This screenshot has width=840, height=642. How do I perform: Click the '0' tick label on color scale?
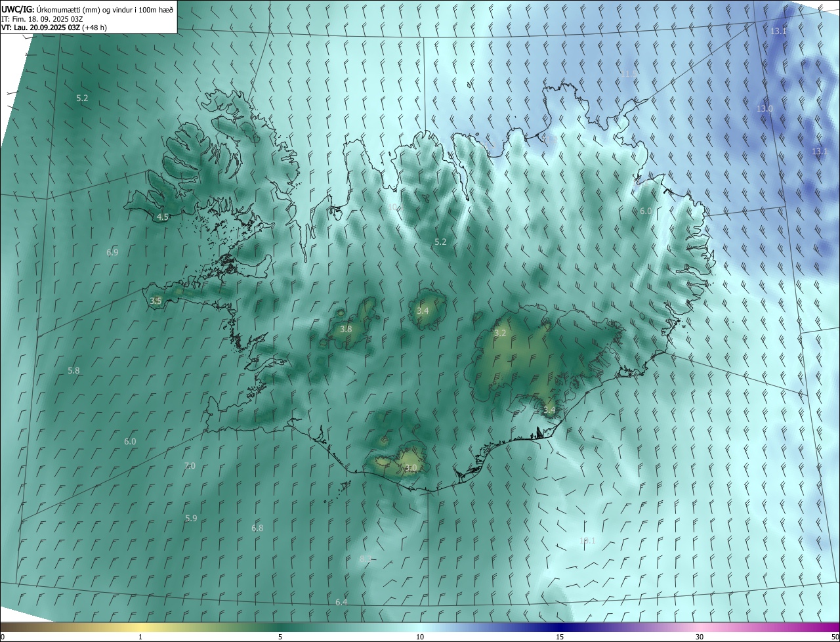pyautogui.click(x=3, y=637)
